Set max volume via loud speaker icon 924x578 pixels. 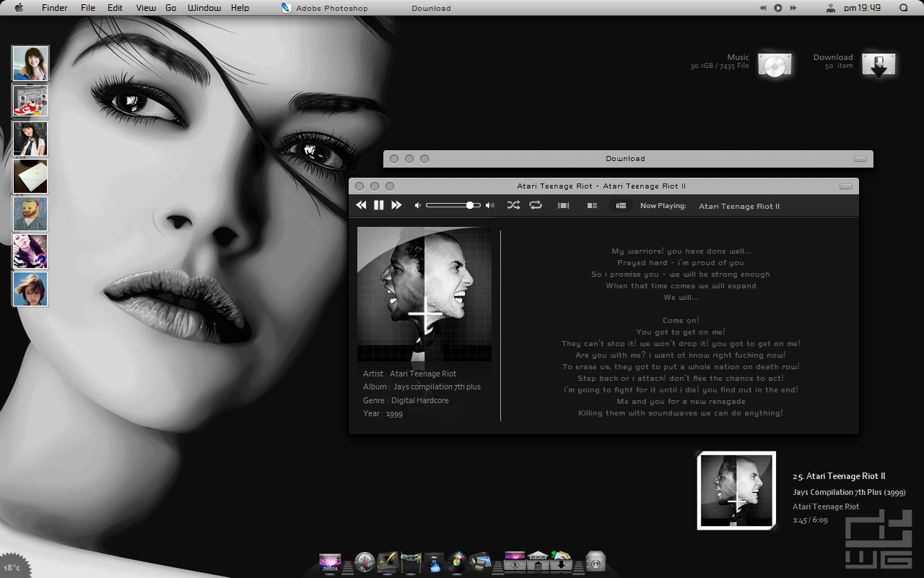[490, 206]
